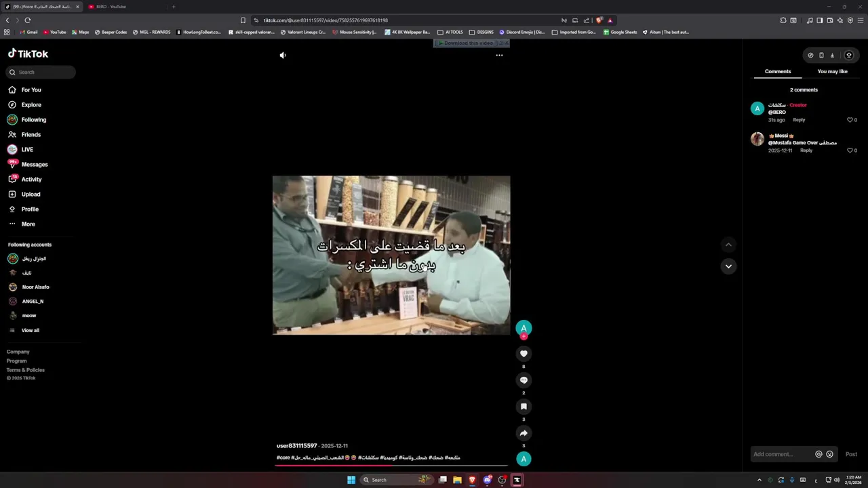868x488 pixels.
Task: Pause the playing video frame
Action: (x=391, y=256)
